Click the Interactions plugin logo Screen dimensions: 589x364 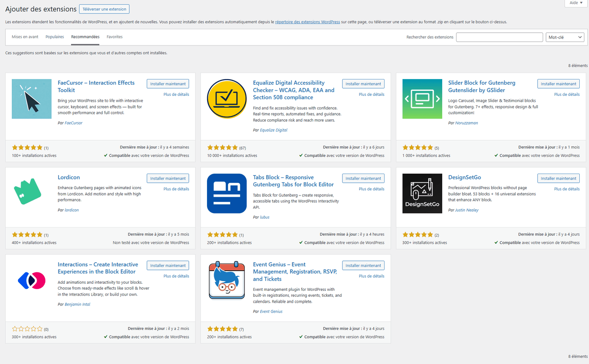click(32, 280)
